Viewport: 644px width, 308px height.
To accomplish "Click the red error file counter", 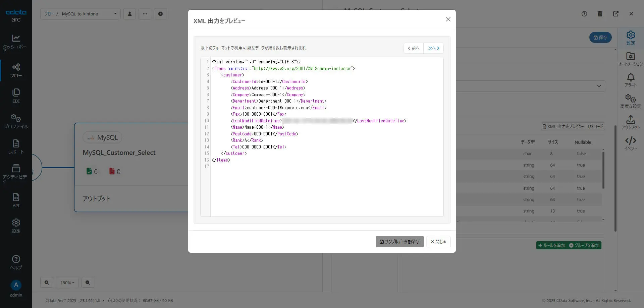I will pos(115,171).
